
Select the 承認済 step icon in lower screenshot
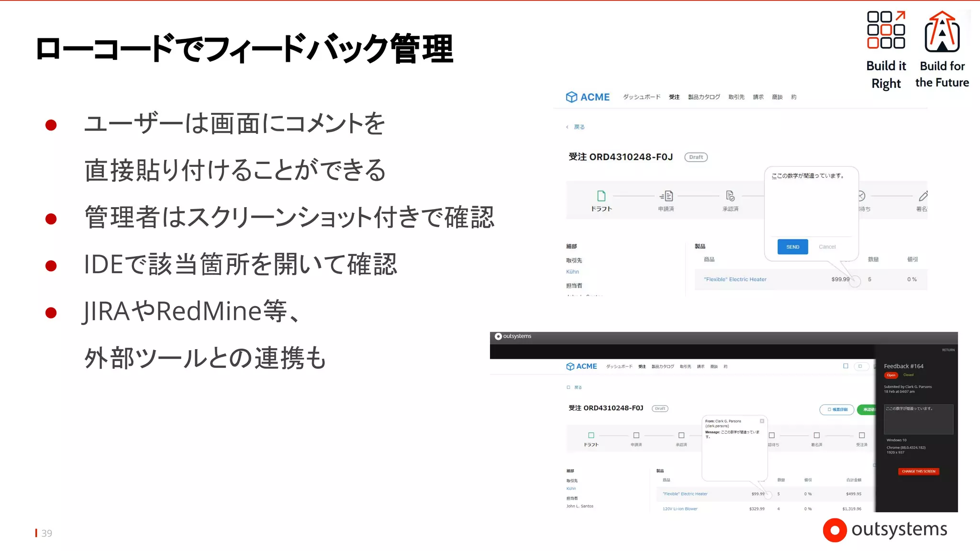pos(681,435)
